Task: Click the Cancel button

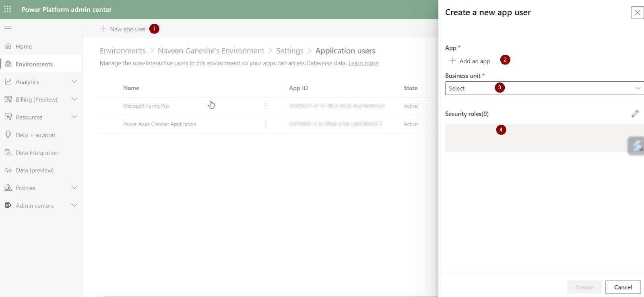Action: [x=623, y=287]
